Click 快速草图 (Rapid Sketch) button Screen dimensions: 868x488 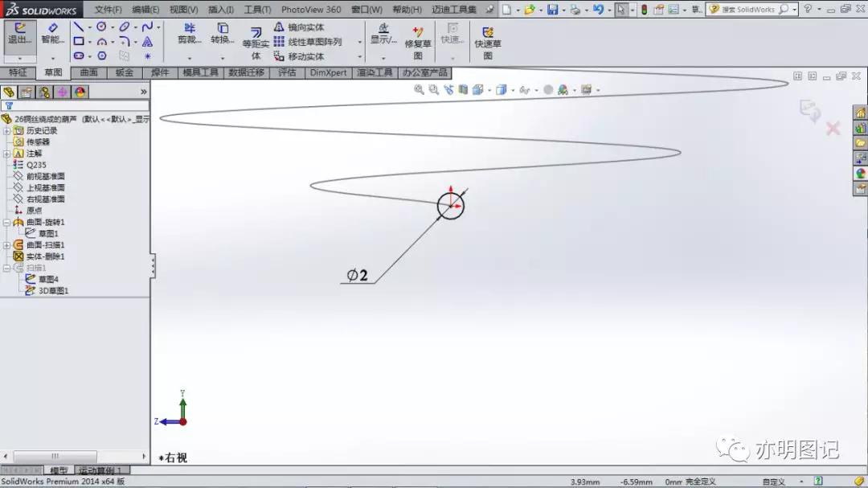tap(488, 43)
